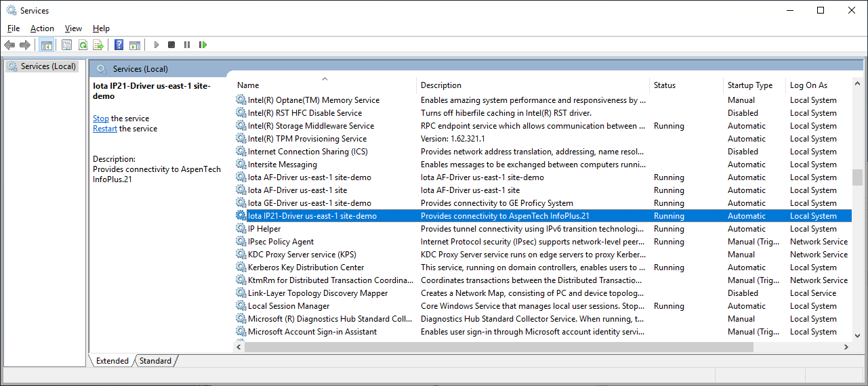Select Iota AF-Driver us-east-1 site-demo row

(x=542, y=177)
